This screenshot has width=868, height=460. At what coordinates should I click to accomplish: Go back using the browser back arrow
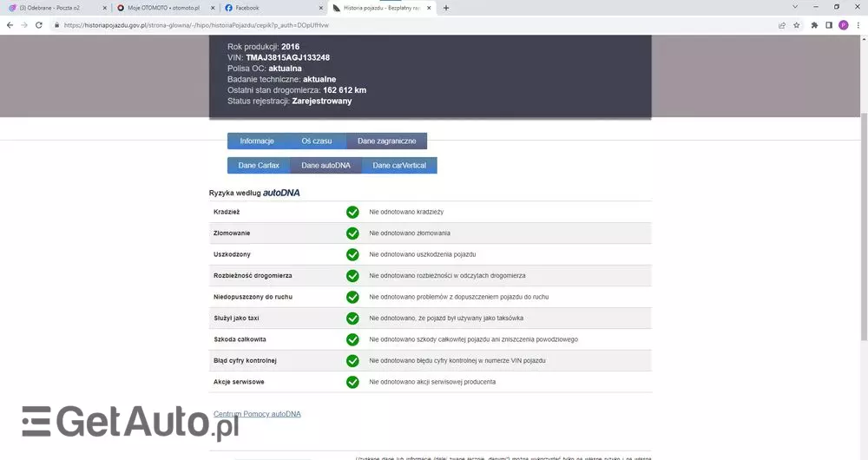click(10, 25)
